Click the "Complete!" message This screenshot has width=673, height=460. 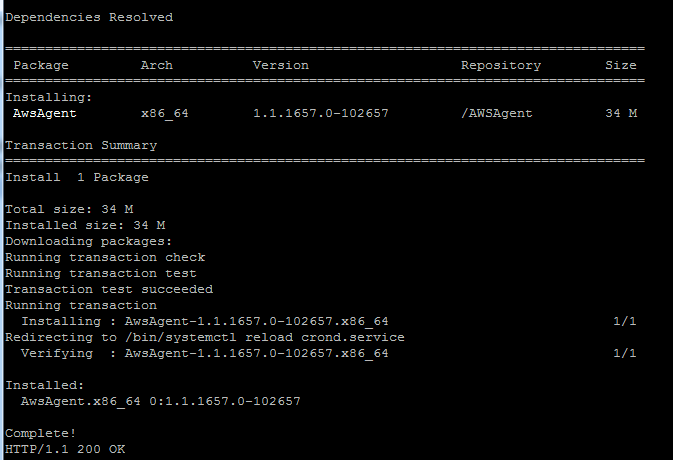[x=41, y=433]
